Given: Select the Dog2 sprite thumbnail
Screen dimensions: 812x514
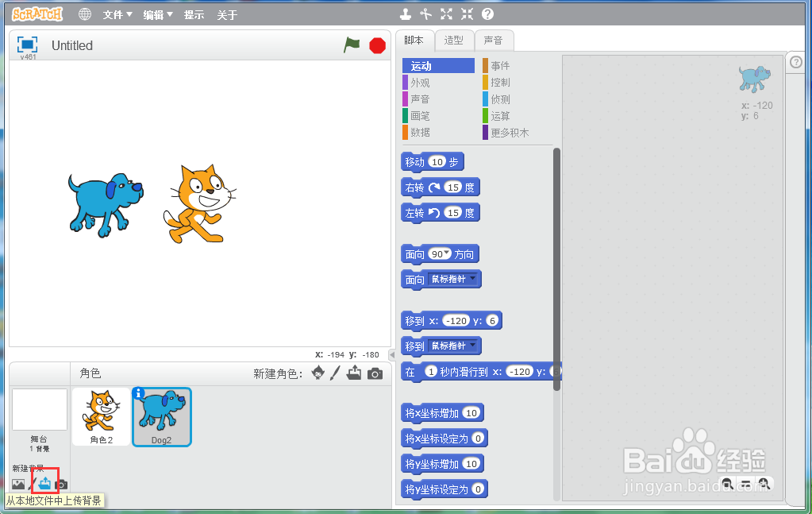Looking at the screenshot, I should [x=162, y=416].
